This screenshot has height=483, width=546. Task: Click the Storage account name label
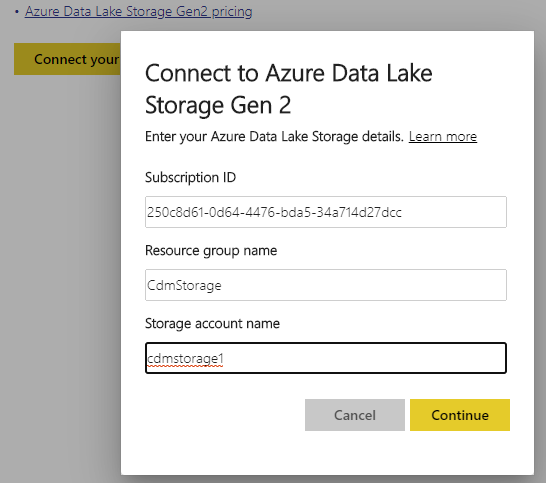212,324
